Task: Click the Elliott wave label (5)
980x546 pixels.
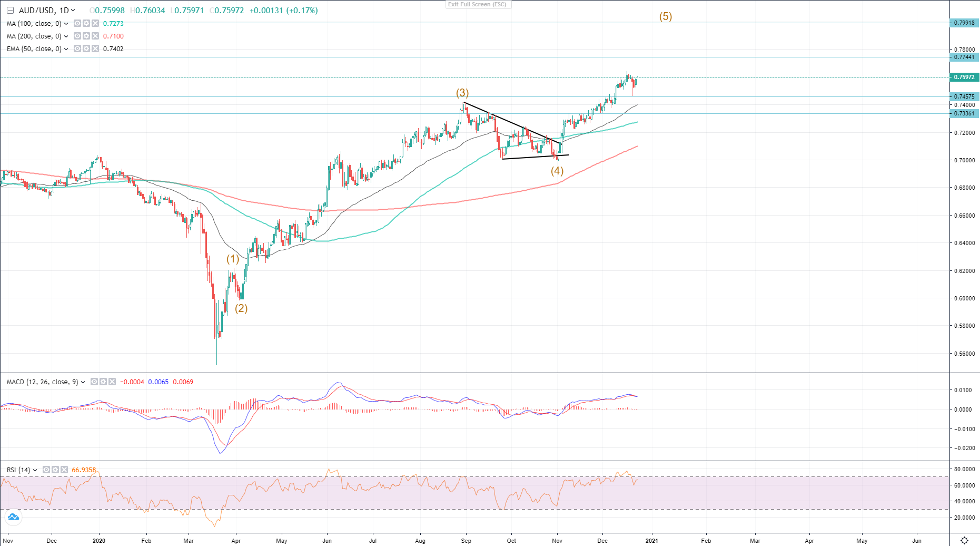Action: point(666,16)
